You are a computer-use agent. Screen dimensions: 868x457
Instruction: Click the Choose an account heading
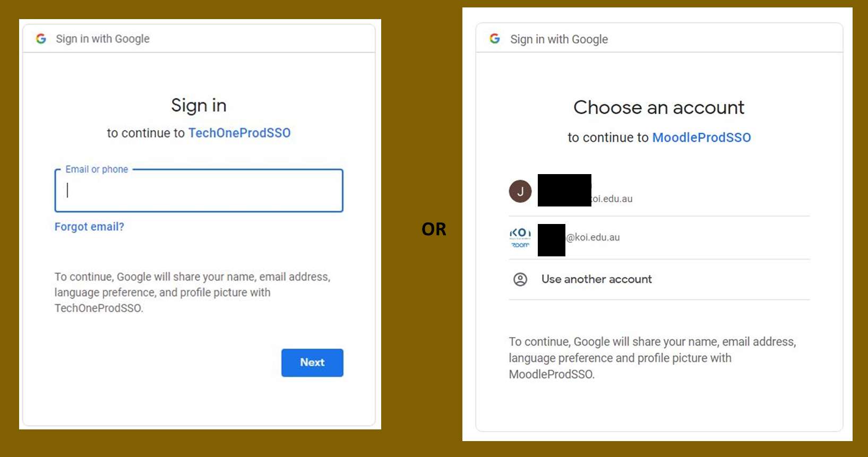659,107
